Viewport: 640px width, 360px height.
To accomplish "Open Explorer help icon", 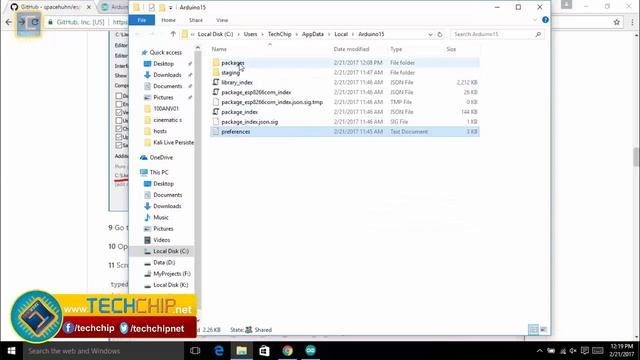I will [545, 20].
